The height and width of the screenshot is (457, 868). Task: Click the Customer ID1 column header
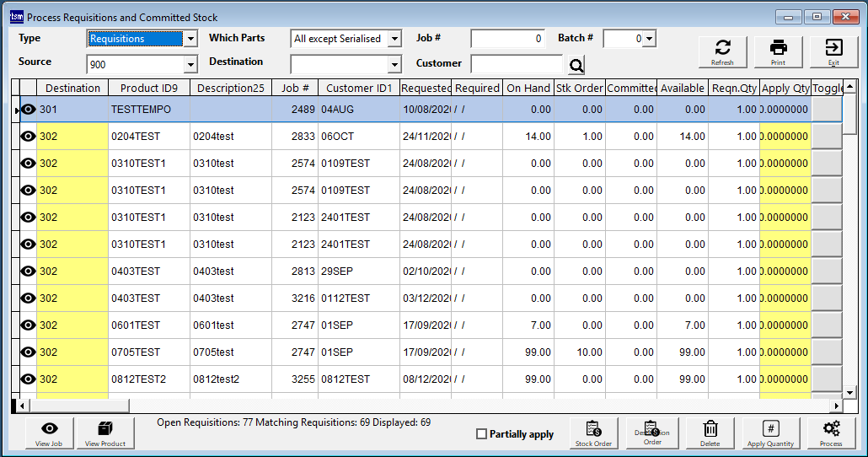click(x=359, y=88)
